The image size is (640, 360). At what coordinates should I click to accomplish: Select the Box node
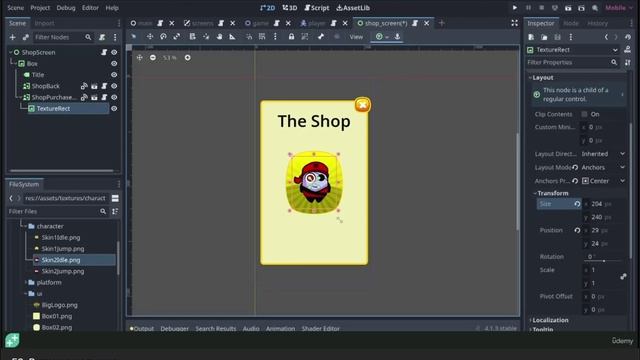(32, 64)
